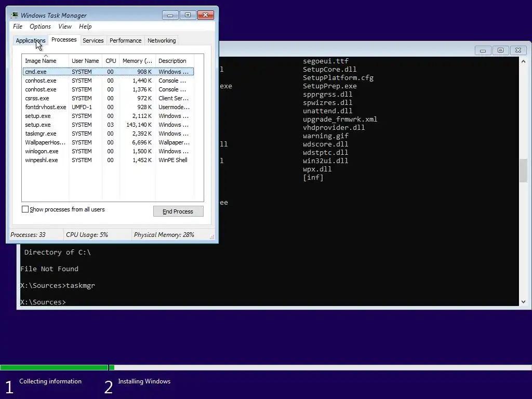Click the Task Manager title bar icon
The height and width of the screenshot is (399, 532).
[x=14, y=15]
